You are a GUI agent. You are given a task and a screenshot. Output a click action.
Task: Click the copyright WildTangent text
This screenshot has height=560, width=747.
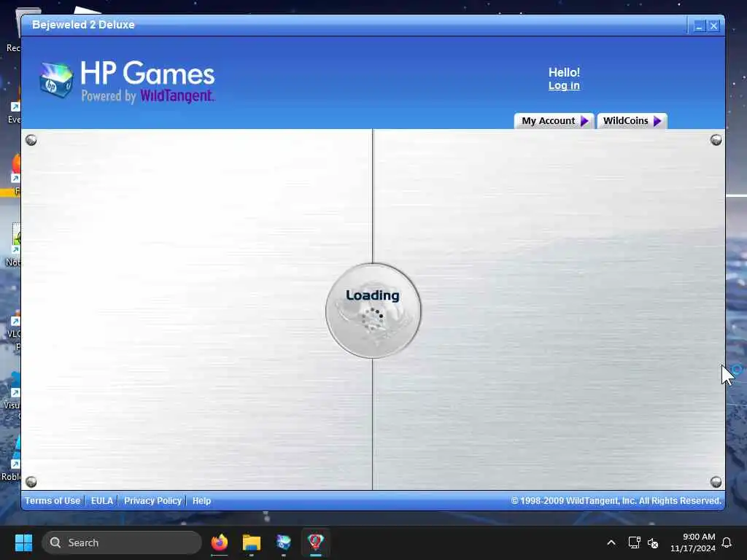[616, 500]
